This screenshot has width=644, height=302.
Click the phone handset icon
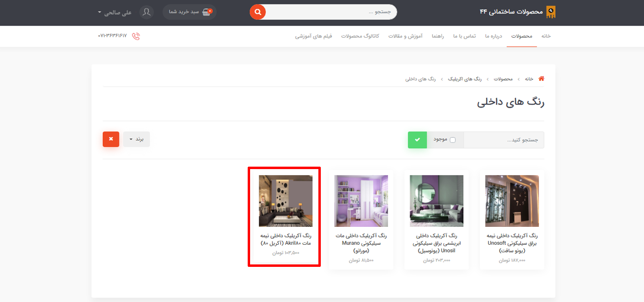(x=136, y=36)
